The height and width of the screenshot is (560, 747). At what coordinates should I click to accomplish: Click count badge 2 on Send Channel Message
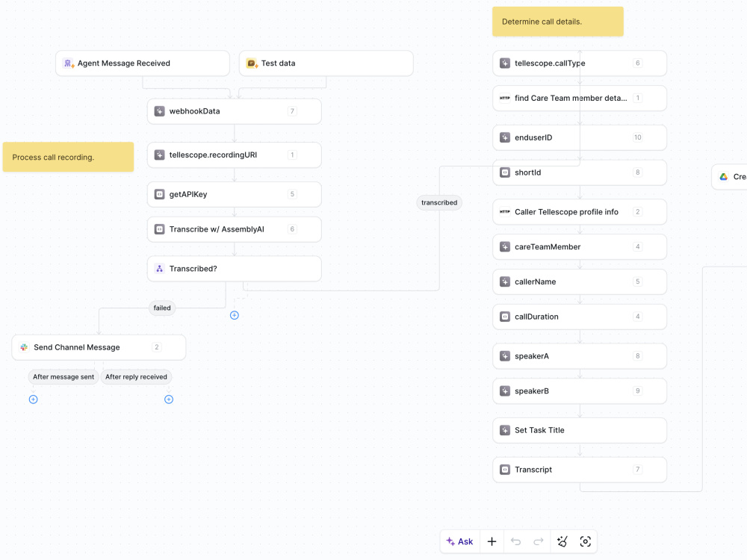pyautogui.click(x=156, y=347)
